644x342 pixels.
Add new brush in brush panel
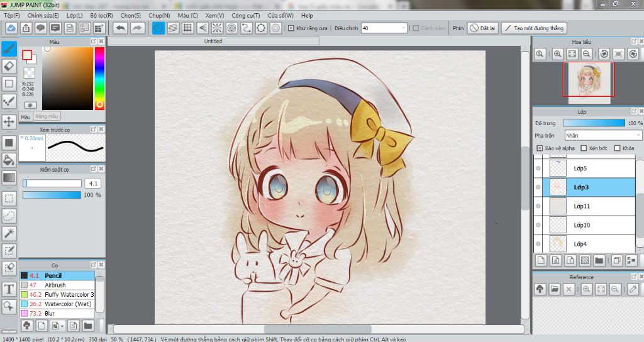click(x=42, y=326)
